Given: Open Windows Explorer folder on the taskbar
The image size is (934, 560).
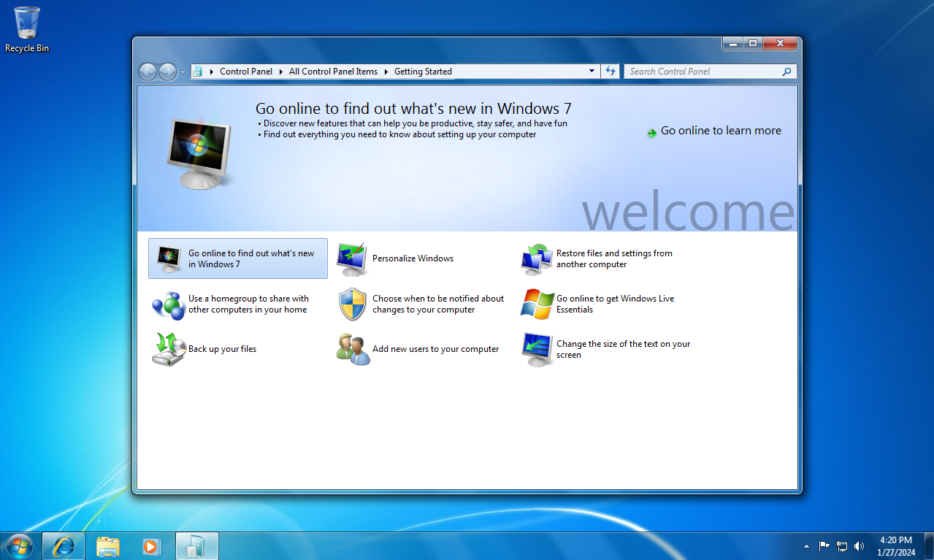Looking at the screenshot, I should tap(108, 545).
